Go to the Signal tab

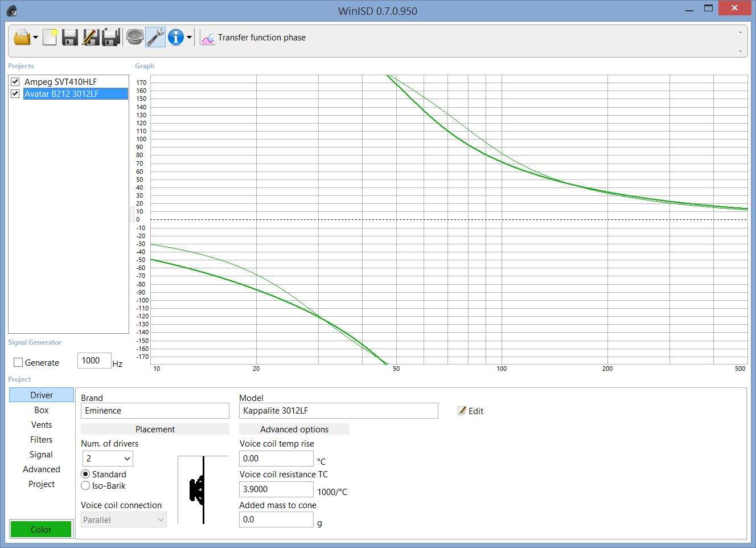pos(42,454)
